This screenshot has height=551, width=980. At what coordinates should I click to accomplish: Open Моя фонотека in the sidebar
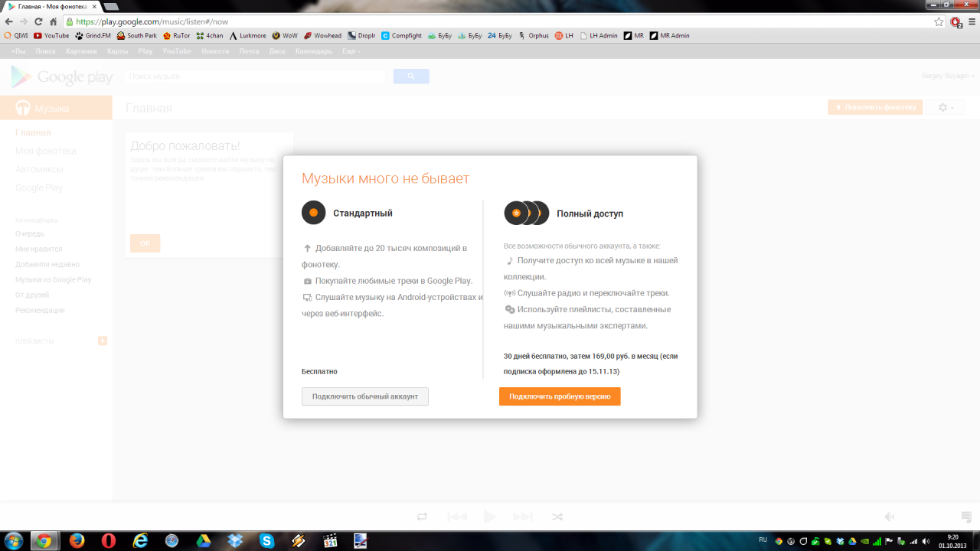46,151
